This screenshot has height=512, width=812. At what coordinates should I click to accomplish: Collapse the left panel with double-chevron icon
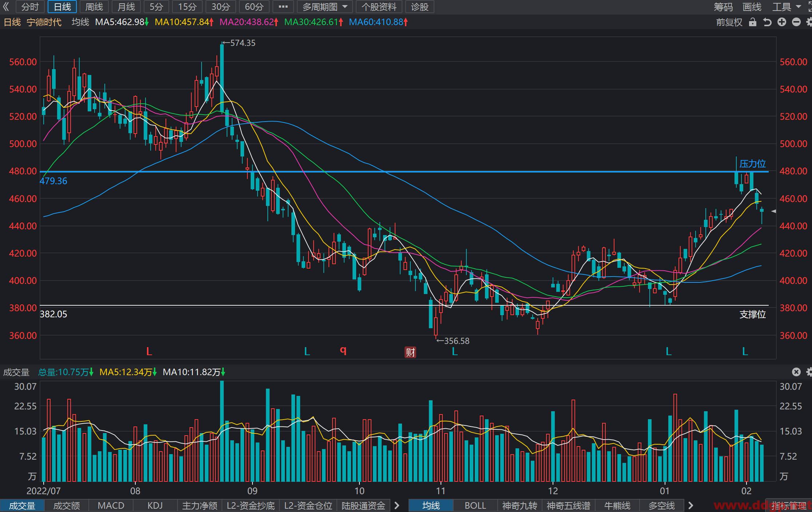(6, 7)
